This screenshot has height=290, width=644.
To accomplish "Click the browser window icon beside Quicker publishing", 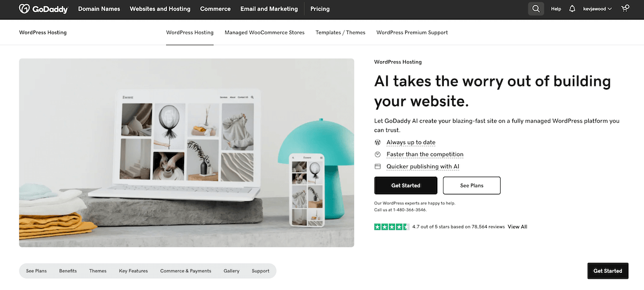I will click(x=377, y=166).
